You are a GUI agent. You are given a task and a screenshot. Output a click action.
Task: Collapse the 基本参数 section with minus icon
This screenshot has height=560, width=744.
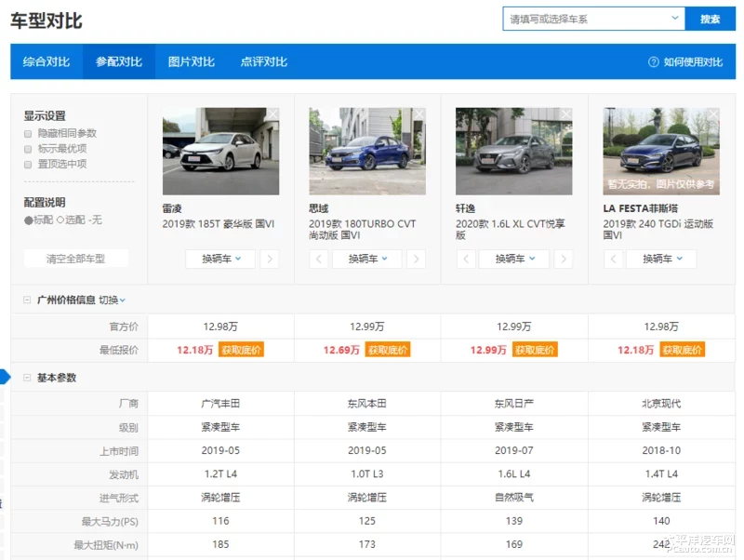pos(27,378)
